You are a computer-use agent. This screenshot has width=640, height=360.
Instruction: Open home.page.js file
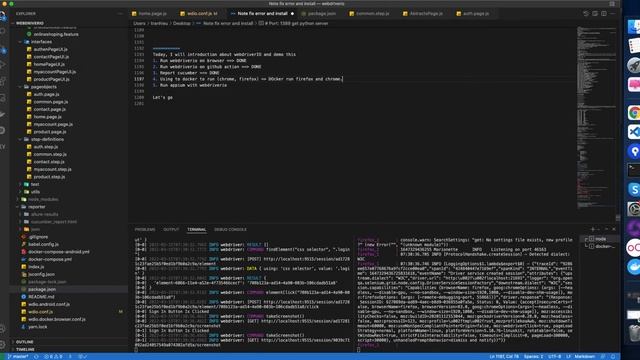[x=48, y=117]
